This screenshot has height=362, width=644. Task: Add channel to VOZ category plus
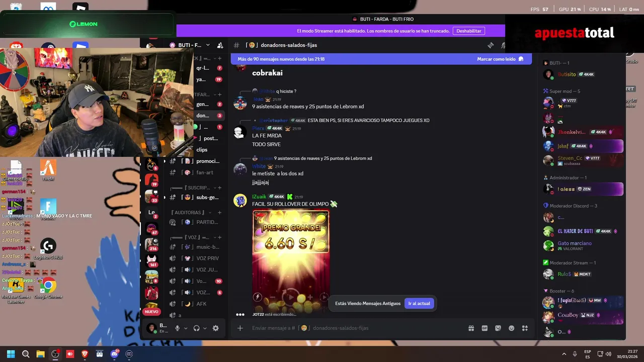point(220,237)
